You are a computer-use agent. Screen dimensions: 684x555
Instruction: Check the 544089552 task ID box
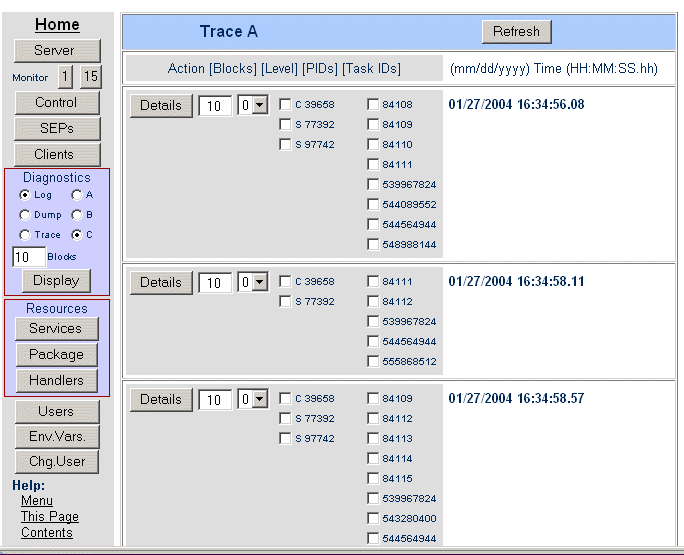click(373, 205)
